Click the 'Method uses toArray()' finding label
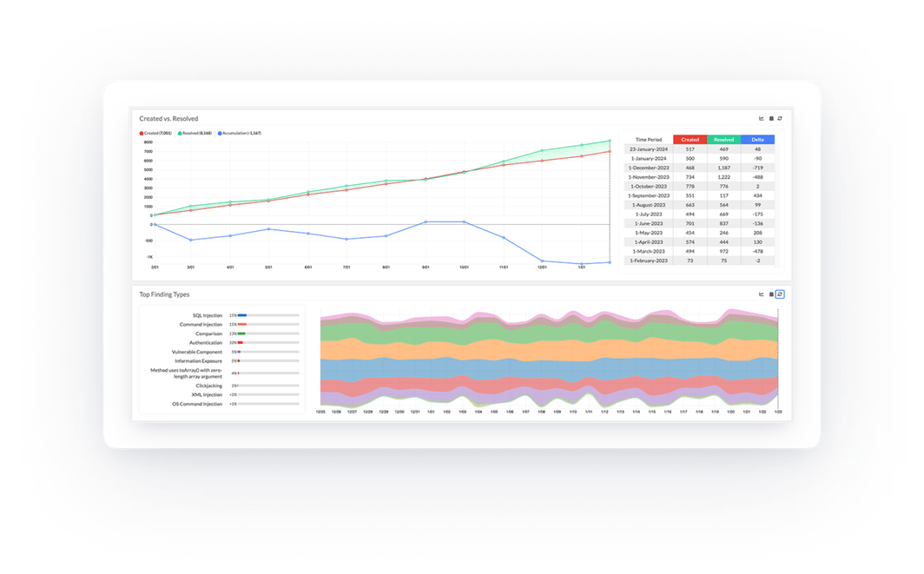The width and height of the screenshot is (924, 574). point(186,373)
